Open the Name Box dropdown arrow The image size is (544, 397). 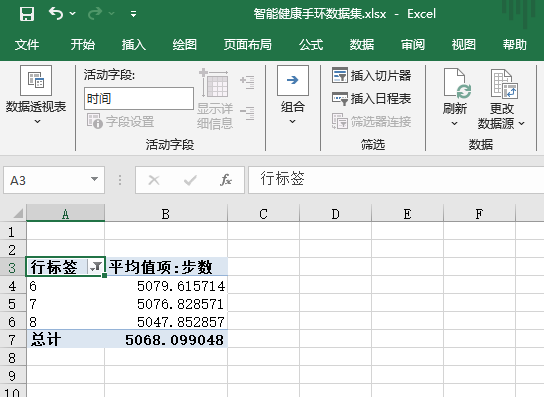(94, 179)
